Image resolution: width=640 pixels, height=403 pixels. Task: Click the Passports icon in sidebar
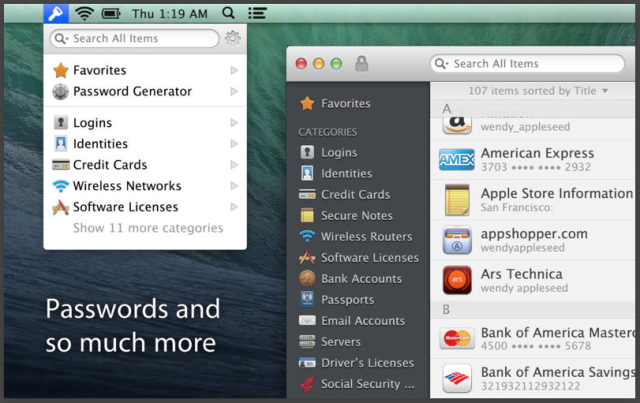(x=307, y=299)
